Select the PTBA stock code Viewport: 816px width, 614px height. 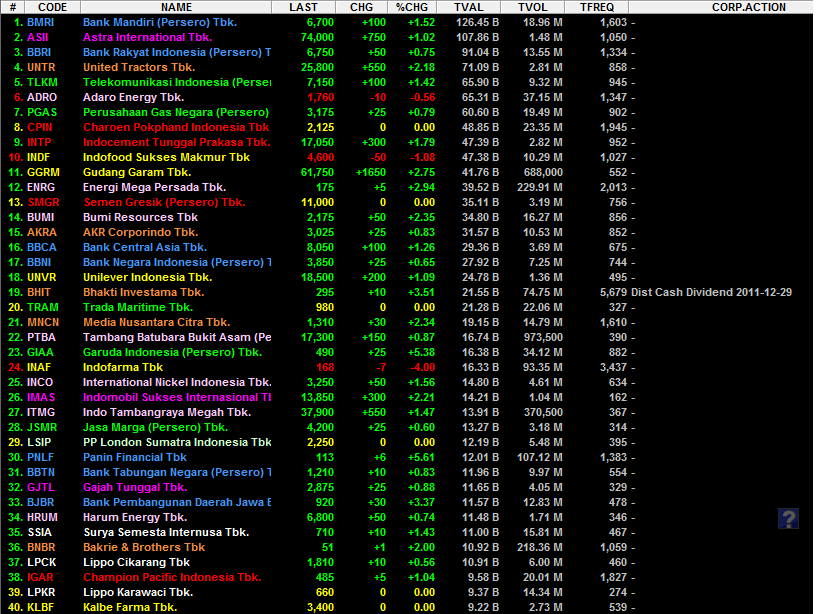coord(41,337)
